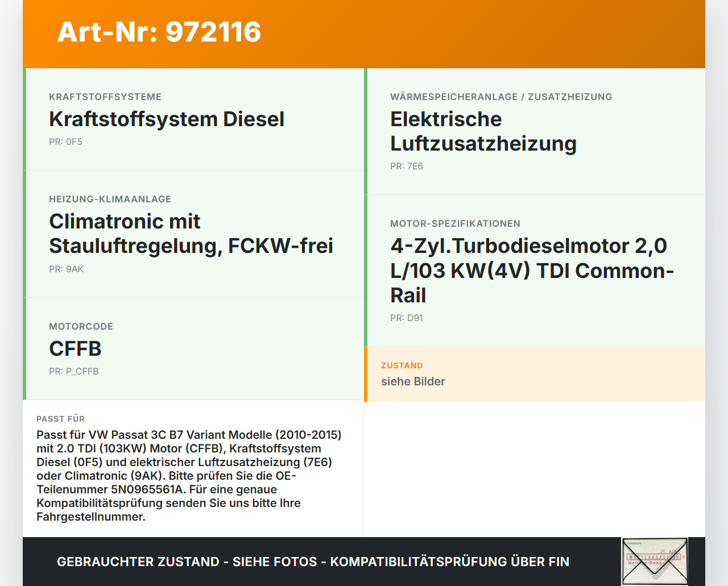Click the Motorcode CFFB heading
The image size is (728, 586).
[x=75, y=349]
